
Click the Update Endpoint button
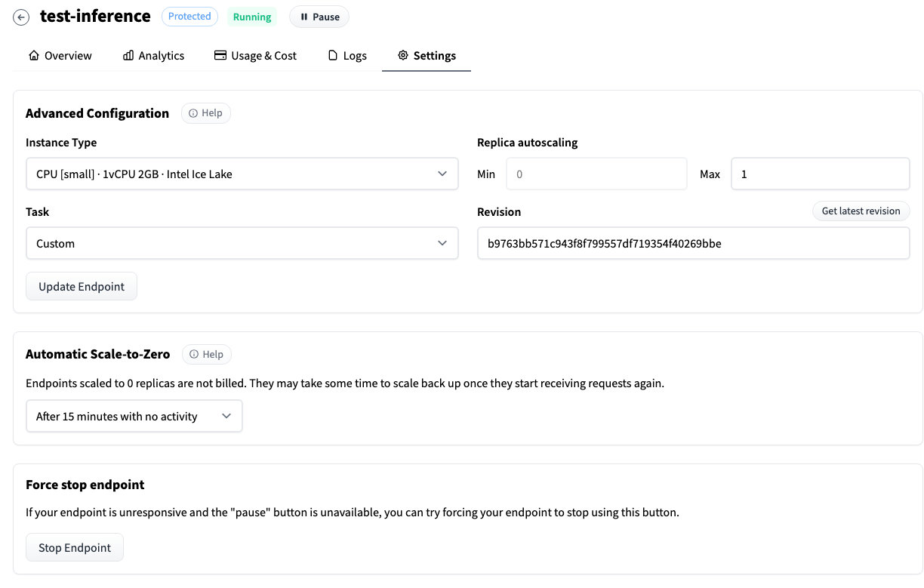click(81, 286)
